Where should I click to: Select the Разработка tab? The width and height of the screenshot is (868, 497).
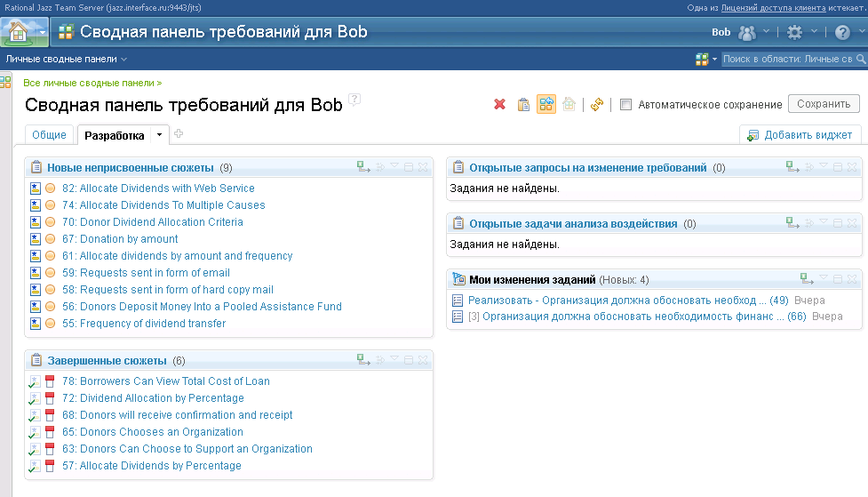[x=114, y=135]
